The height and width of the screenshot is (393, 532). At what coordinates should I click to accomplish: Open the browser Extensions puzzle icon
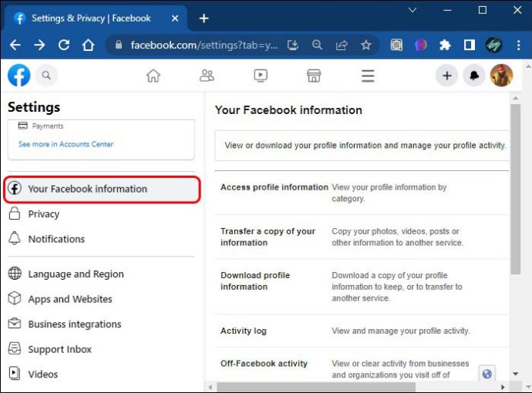pos(445,45)
